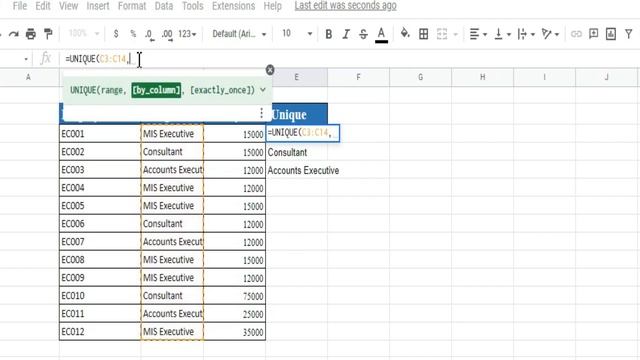640x360 pixels.
Task: Select the EC012 cell
Action: click(100, 331)
